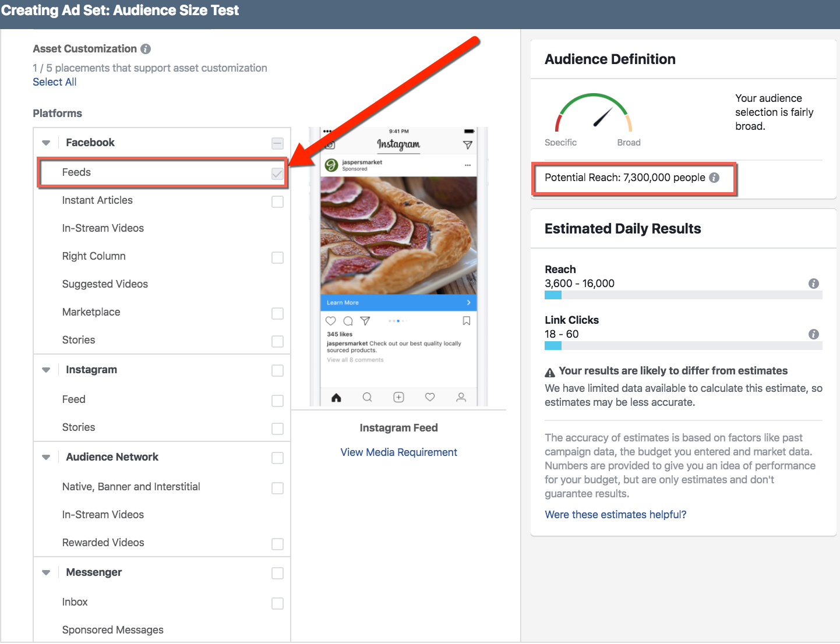Click the info icon for Link Clicks

[814, 334]
